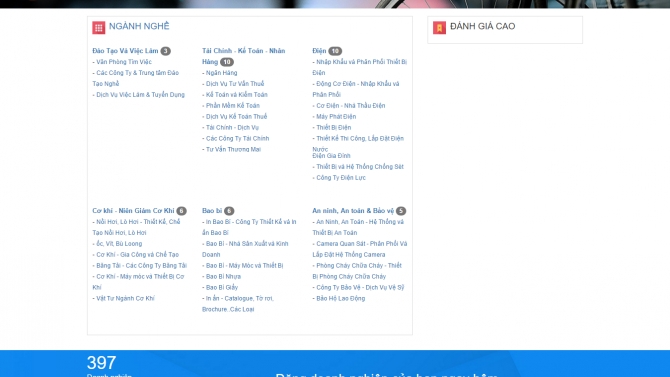670x377 pixels.
Task: Open Bao Bì - Nhà Sản Xuất và Kinh Doanh
Action: click(x=245, y=249)
